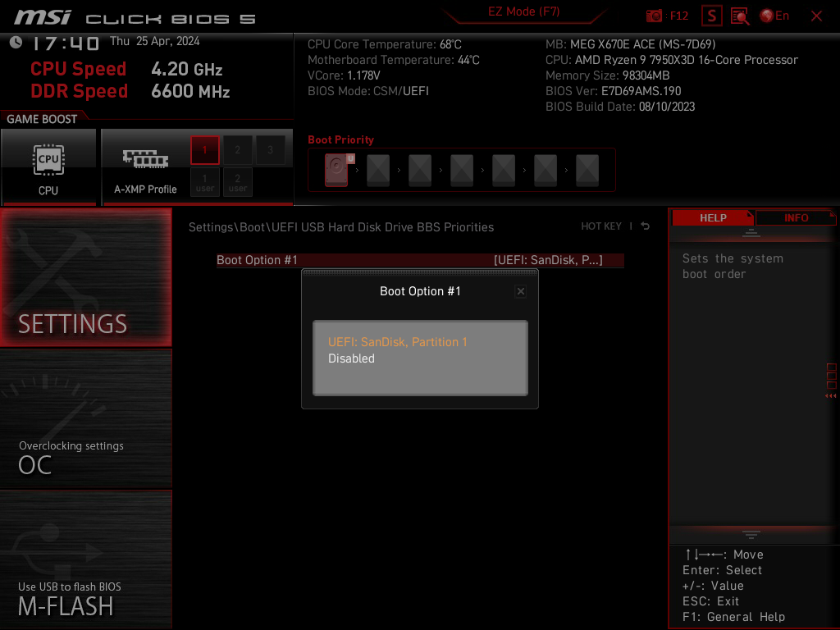Click the date Thu 25 Apr, 2024

click(x=155, y=41)
